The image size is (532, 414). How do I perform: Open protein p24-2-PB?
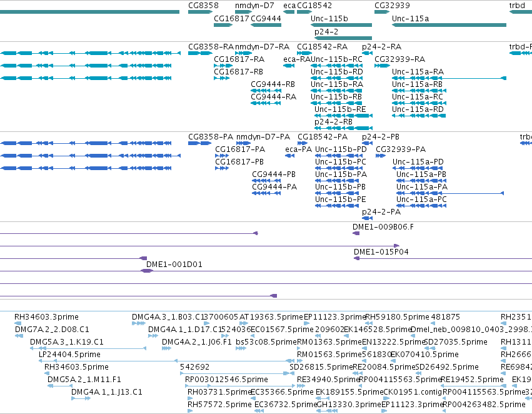(381, 137)
